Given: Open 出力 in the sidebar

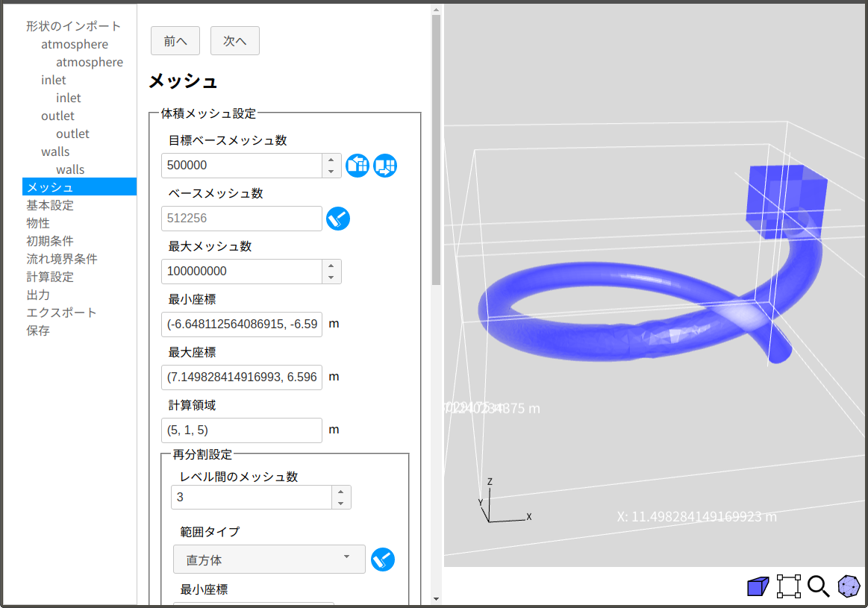Looking at the screenshot, I should (38, 295).
